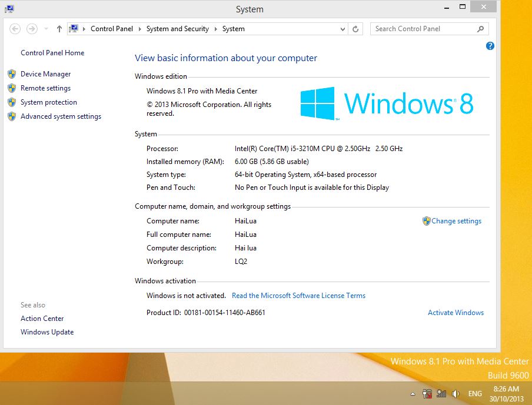Click the search magnifier icon
The height and width of the screenshot is (405, 532).
[480, 29]
